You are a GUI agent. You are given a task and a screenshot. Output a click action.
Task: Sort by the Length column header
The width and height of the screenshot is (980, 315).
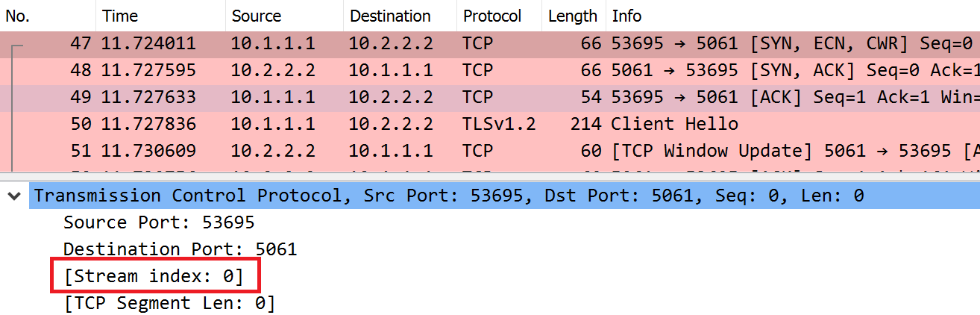(573, 16)
